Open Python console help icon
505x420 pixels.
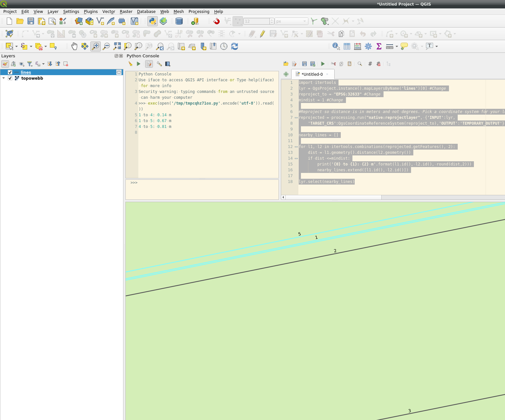(168, 64)
